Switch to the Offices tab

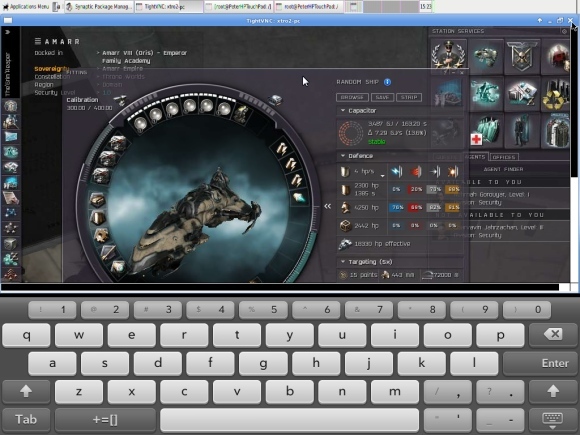point(504,157)
